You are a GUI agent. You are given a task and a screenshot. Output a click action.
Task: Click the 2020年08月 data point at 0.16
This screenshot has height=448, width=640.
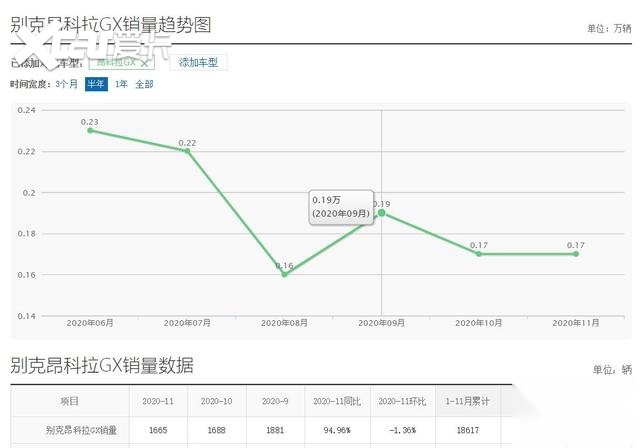(x=284, y=274)
